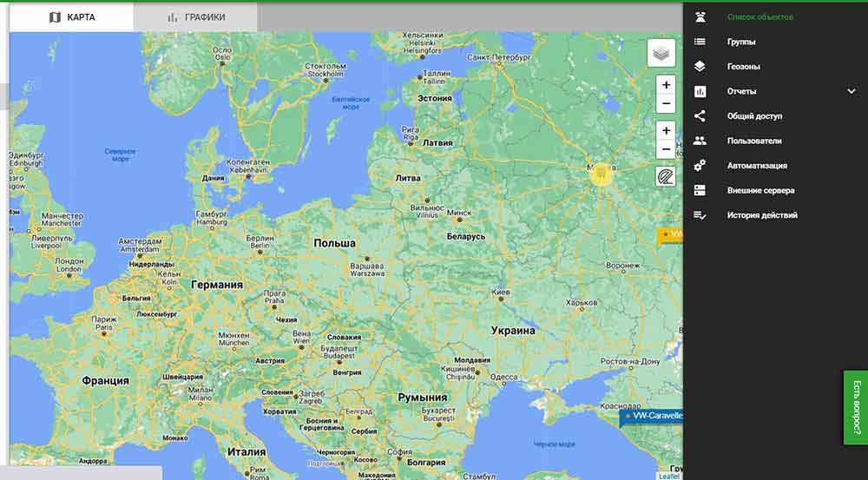Select the КАРТА tab
The height and width of the screenshot is (480, 868).
click(72, 17)
